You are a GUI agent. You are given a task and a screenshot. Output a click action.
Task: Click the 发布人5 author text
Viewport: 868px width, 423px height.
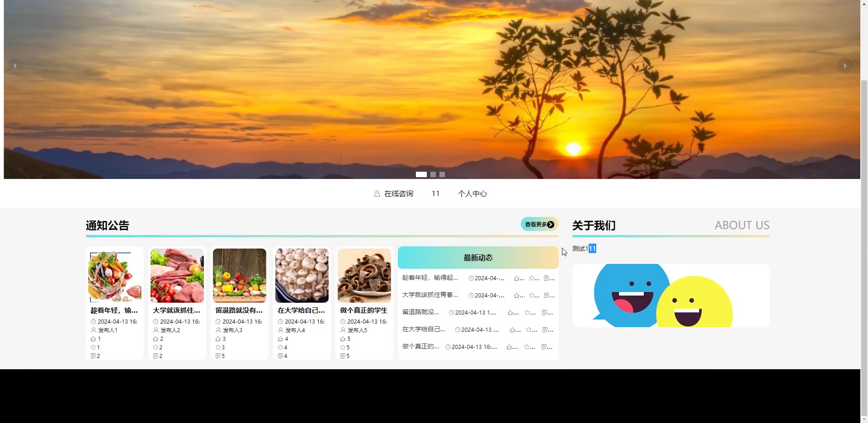pyautogui.click(x=357, y=330)
